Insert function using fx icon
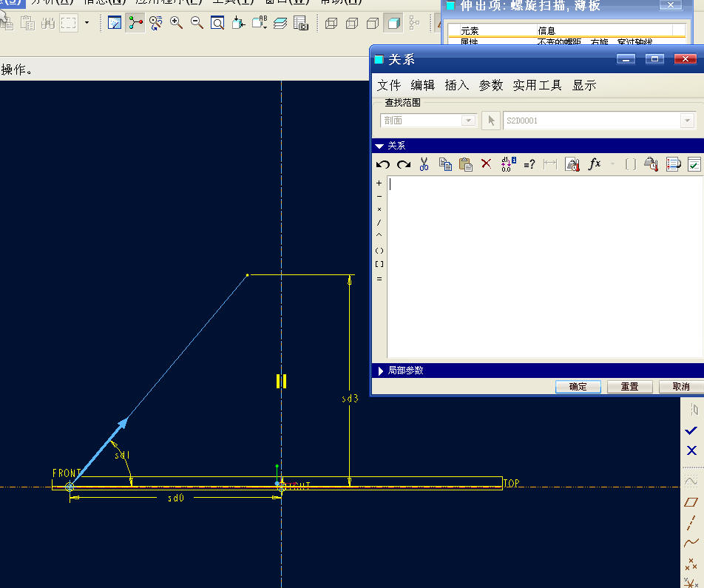This screenshot has width=704, height=588. pos(594,164)
